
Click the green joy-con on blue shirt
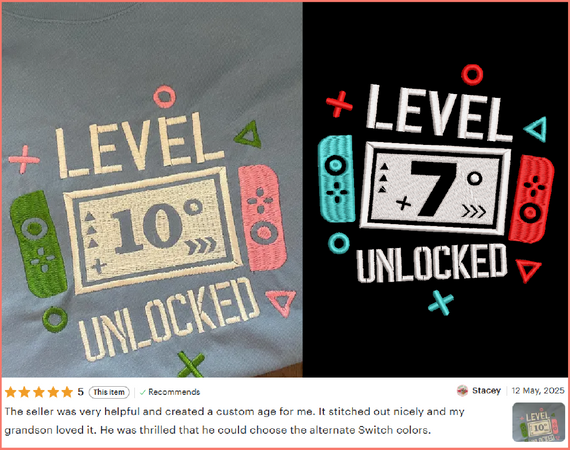(x=38, y=244)
